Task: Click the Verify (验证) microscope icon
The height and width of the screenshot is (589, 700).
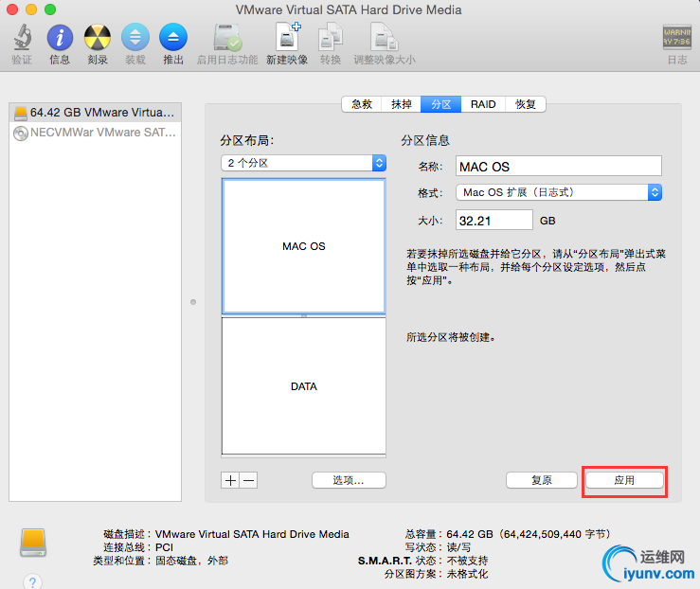Action: (x=22, y=37)
